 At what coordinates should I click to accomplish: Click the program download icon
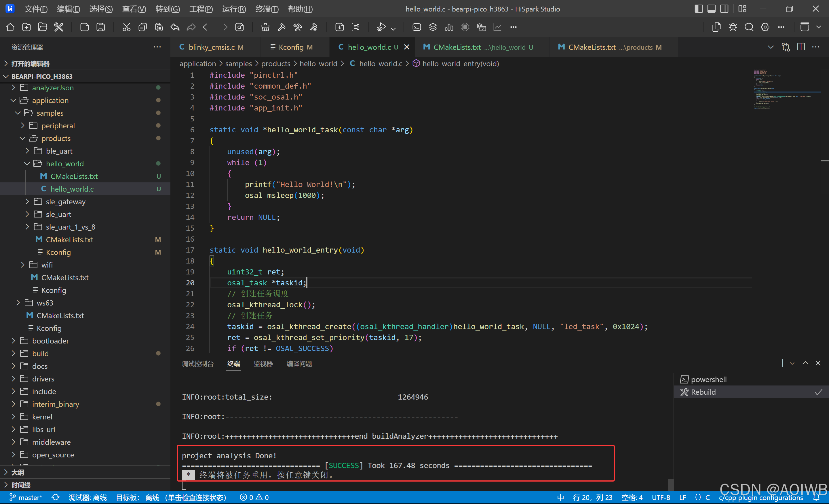coord(339,27)
